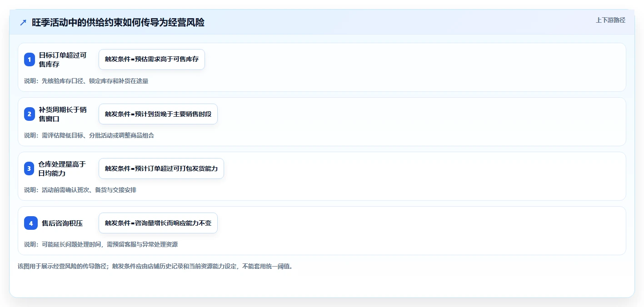Click the number 1 step badge
The height and width of the screenshot is (307, 644).
pos(30,59)
